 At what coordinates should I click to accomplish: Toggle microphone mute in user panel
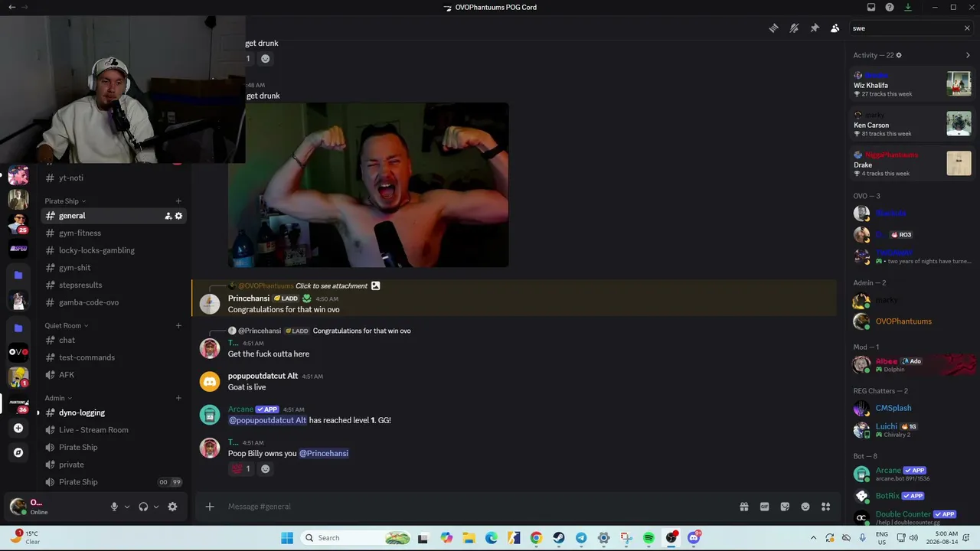114,507
